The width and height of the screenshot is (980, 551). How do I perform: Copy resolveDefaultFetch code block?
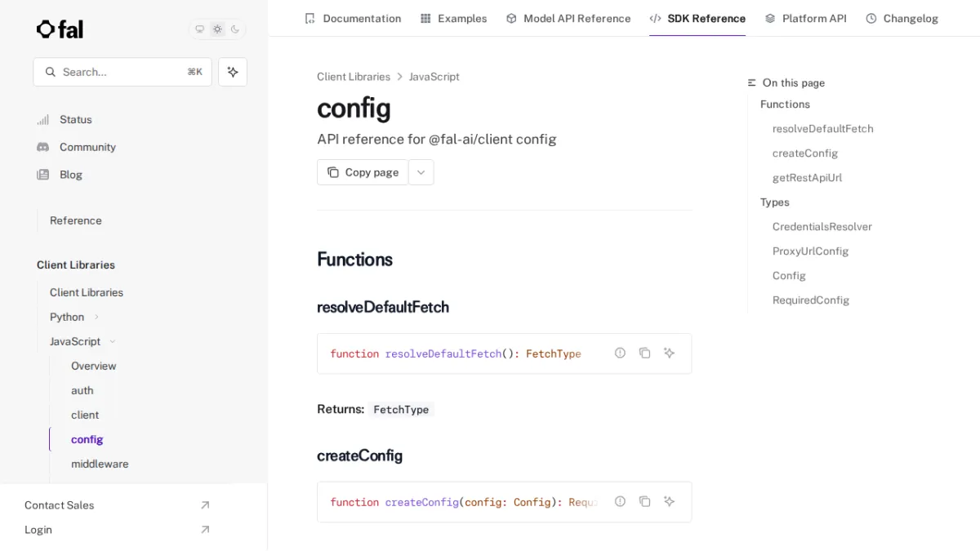coord(644,353)
